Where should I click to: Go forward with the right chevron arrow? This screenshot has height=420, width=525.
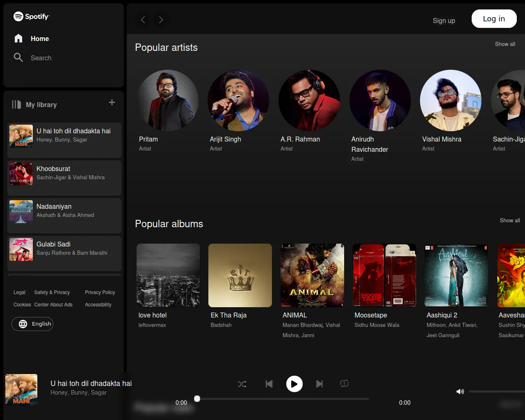(161, 20)
